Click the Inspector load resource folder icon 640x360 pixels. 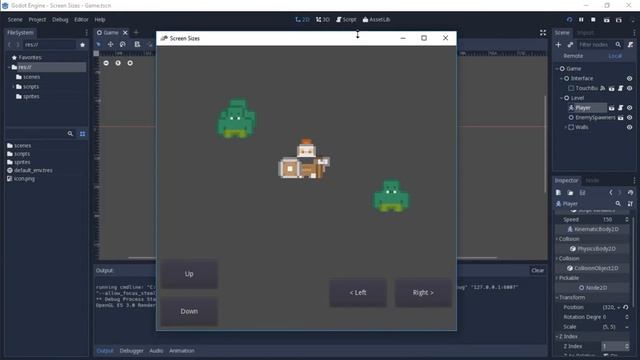click(570, 193)
